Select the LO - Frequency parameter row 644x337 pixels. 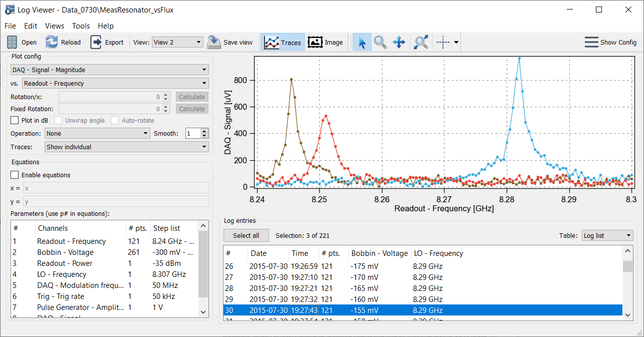(x=105, y=274)
